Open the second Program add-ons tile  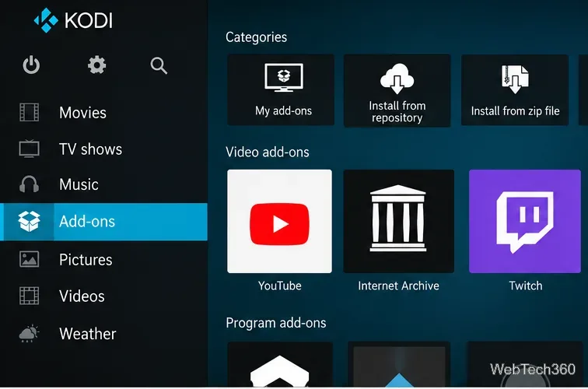399,364
